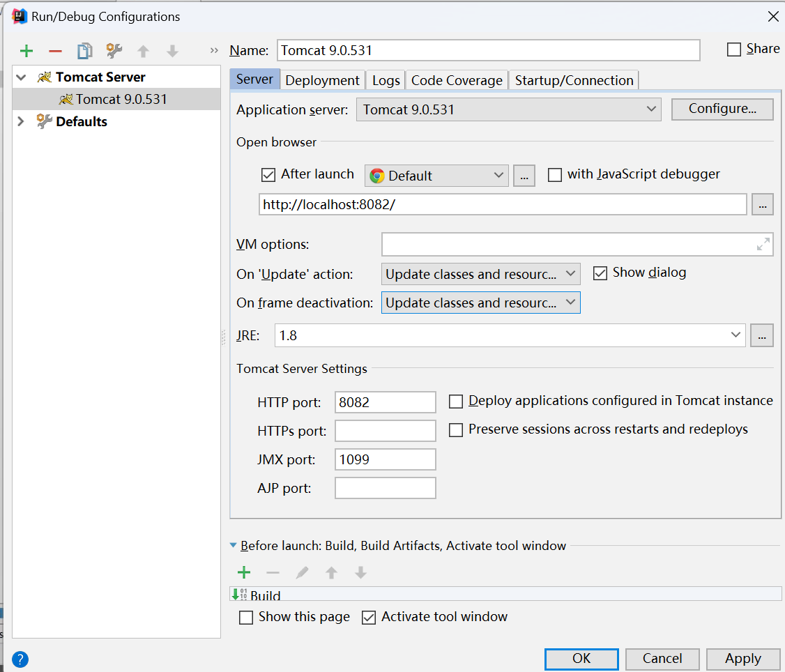Viewport: 785px width, 672px height.
Task: Remove the selected before launch task
Action: coord(273,572)
